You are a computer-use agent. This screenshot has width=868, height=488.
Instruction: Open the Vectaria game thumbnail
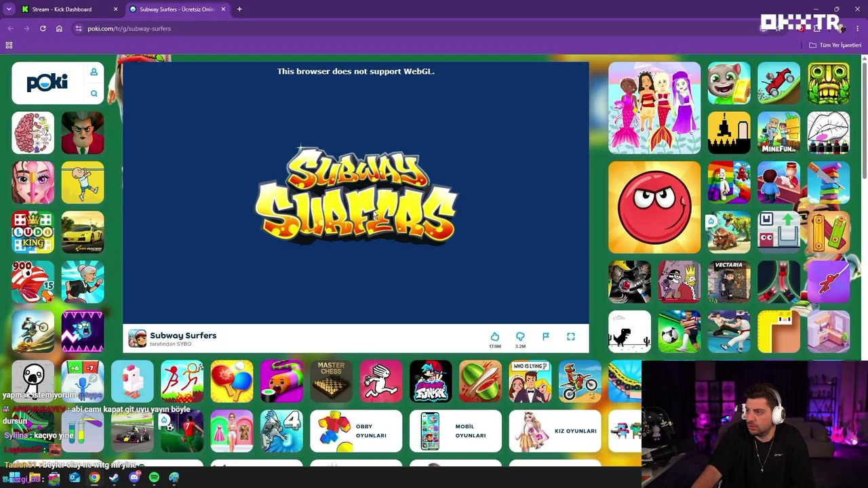pos(729,282)
